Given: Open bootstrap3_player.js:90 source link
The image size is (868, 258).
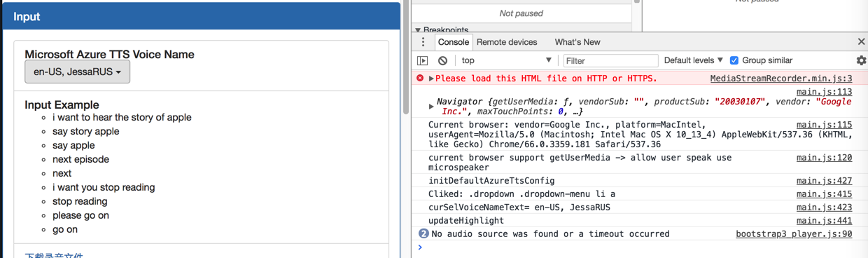Looking at the screenshot, I should click(794, 233).
